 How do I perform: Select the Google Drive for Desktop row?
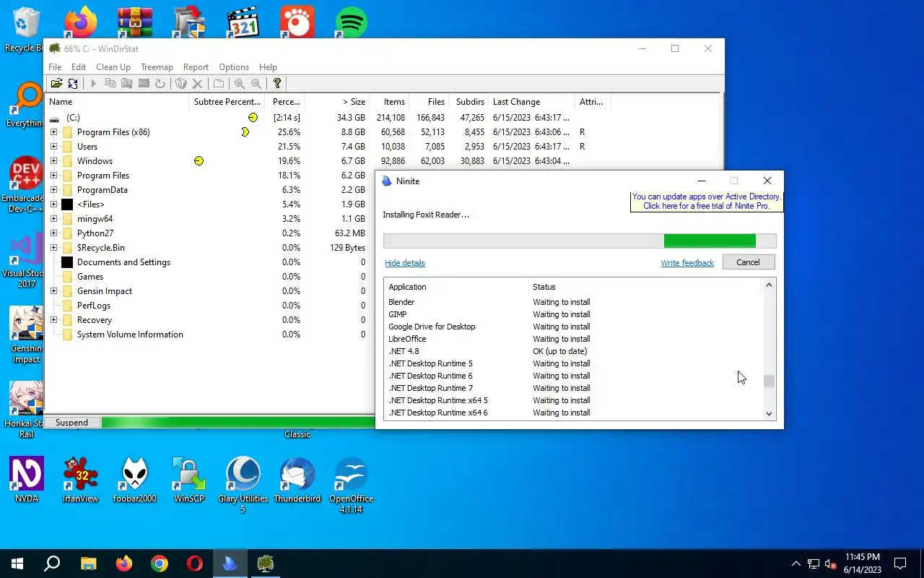point(574,327)
